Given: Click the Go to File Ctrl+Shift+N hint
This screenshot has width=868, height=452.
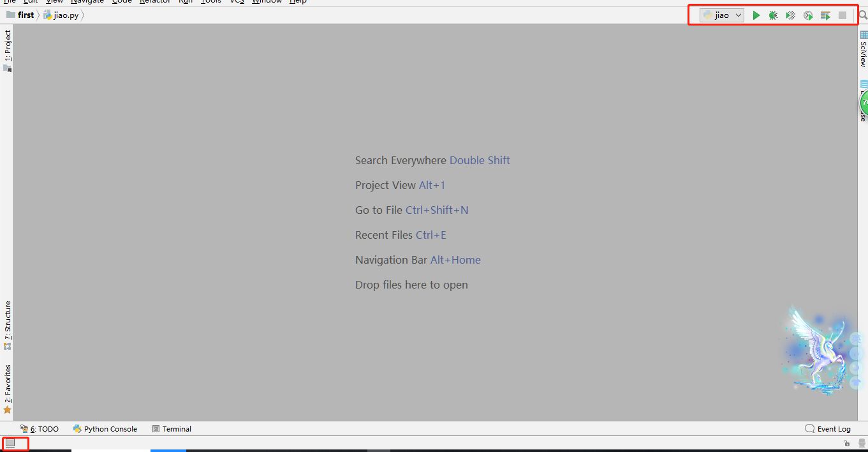Looking at the screenshot, I should click(x=412, y=210).
